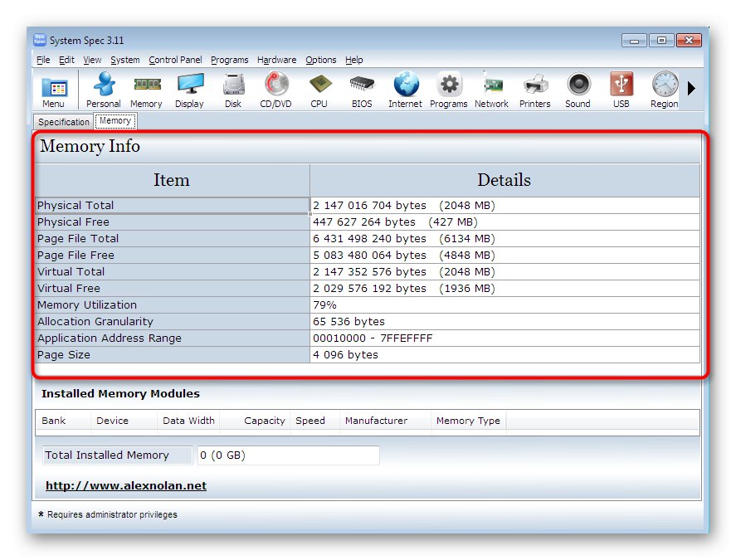The image size is (736, 560).
Task: Open the Disk toolbar icon
Action: (233, 90)
